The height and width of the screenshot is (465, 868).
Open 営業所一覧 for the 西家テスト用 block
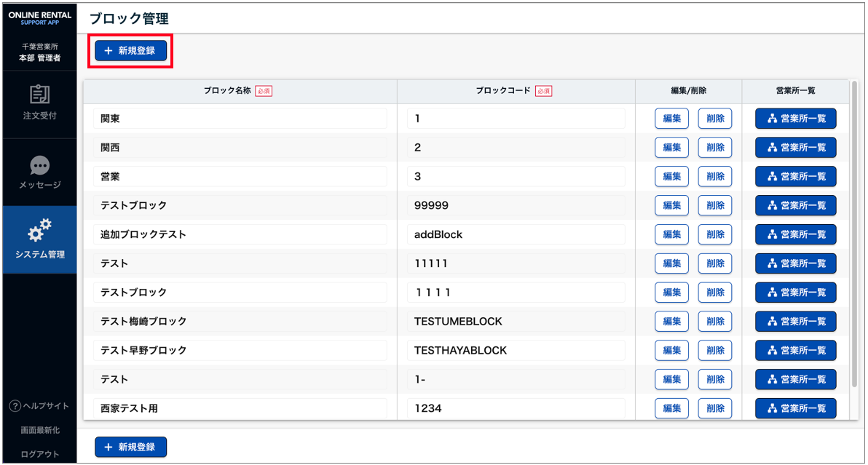(795, 409)
